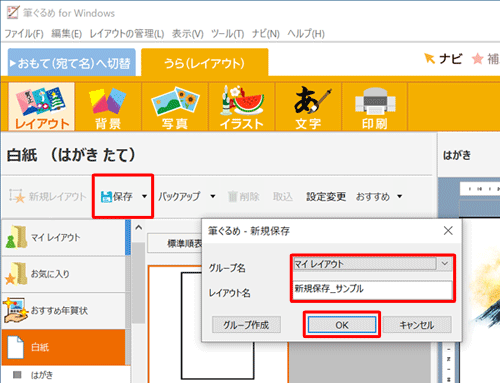Open the ツール(T) menu
The width and height of the screenshot is (500, 383).
click(x=227, y=34)
